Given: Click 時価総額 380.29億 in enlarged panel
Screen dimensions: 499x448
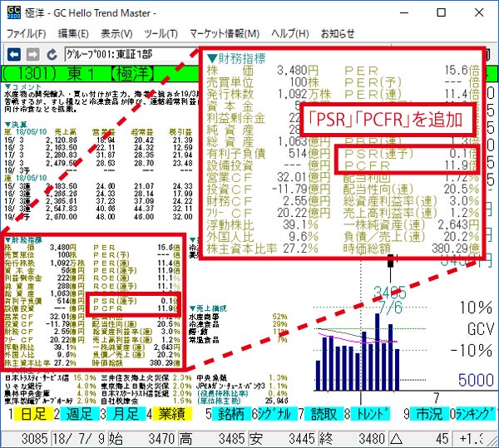Looking at the screenshot, I should (412, 249).
